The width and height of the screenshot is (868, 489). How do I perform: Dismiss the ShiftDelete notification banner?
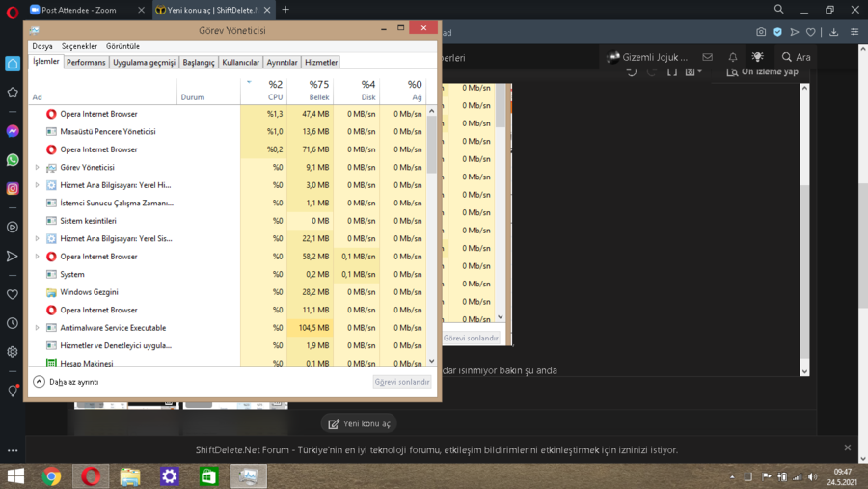848,448
